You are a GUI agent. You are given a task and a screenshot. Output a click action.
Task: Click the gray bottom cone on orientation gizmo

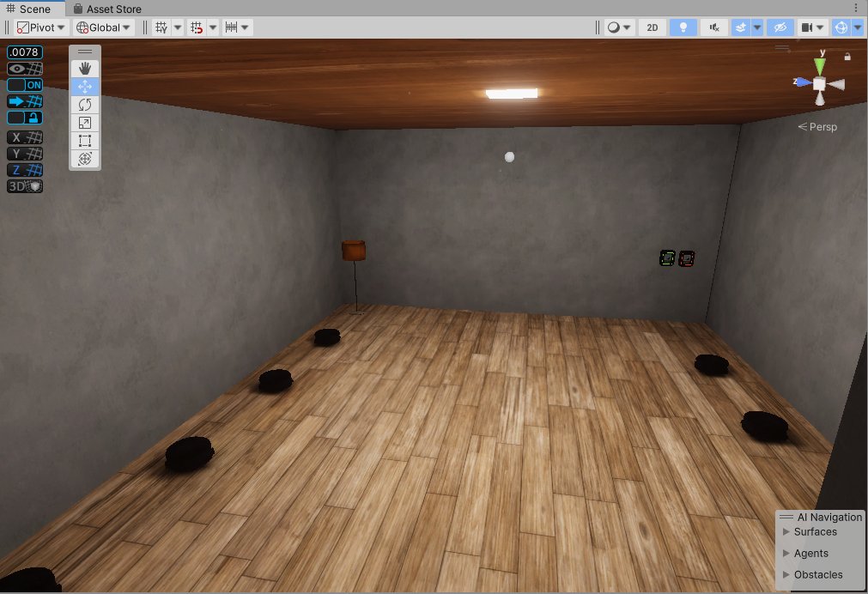[x=820, y=99]
